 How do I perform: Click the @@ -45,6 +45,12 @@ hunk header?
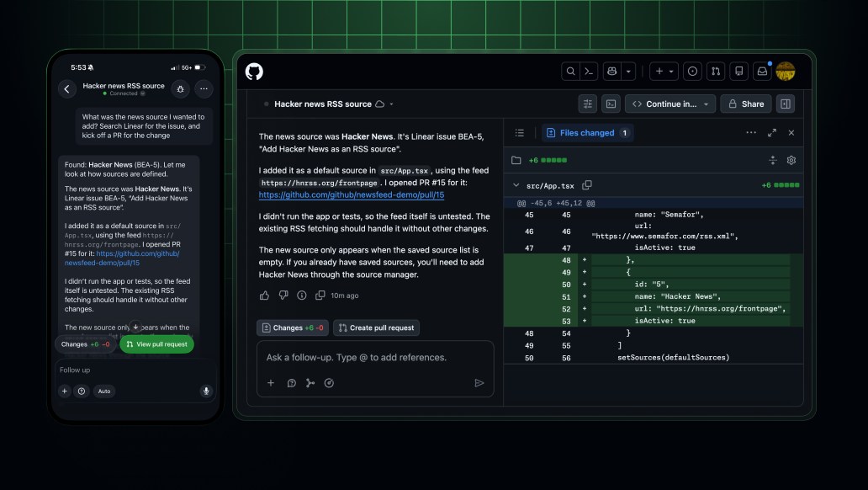(654, 204)
